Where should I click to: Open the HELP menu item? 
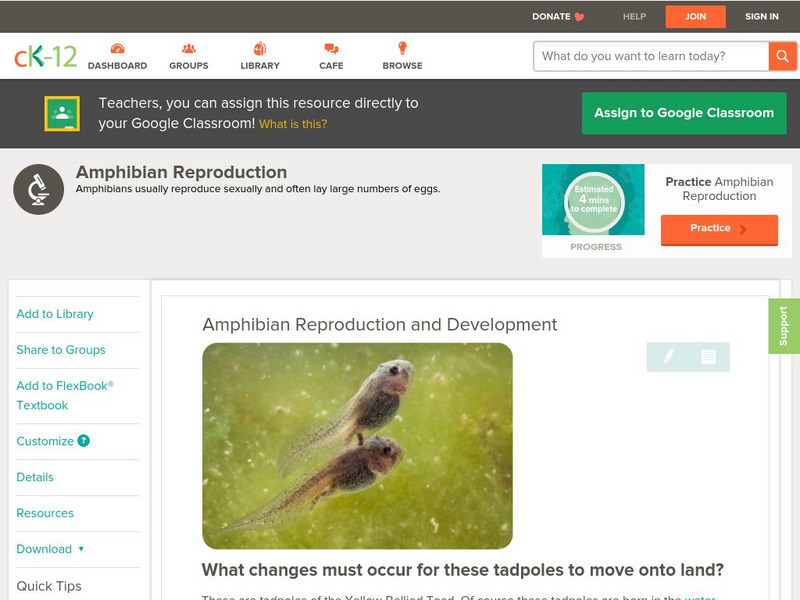[632, 16]
